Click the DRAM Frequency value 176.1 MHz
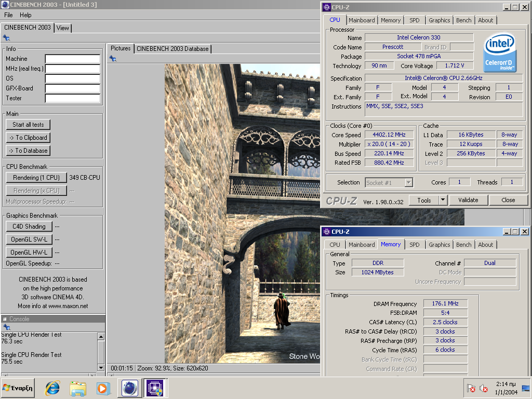Viewport: 532px width, 399px height. click(x=445, y=303)
